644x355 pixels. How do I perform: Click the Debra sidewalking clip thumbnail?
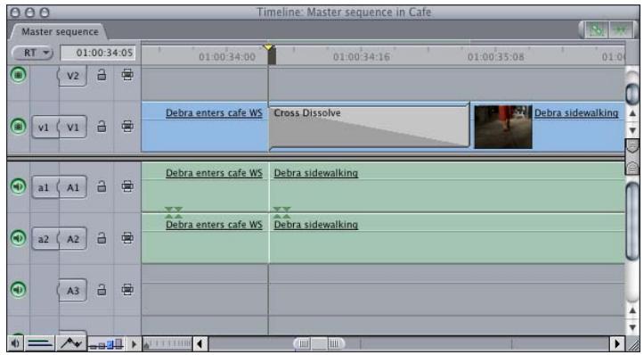503,127
